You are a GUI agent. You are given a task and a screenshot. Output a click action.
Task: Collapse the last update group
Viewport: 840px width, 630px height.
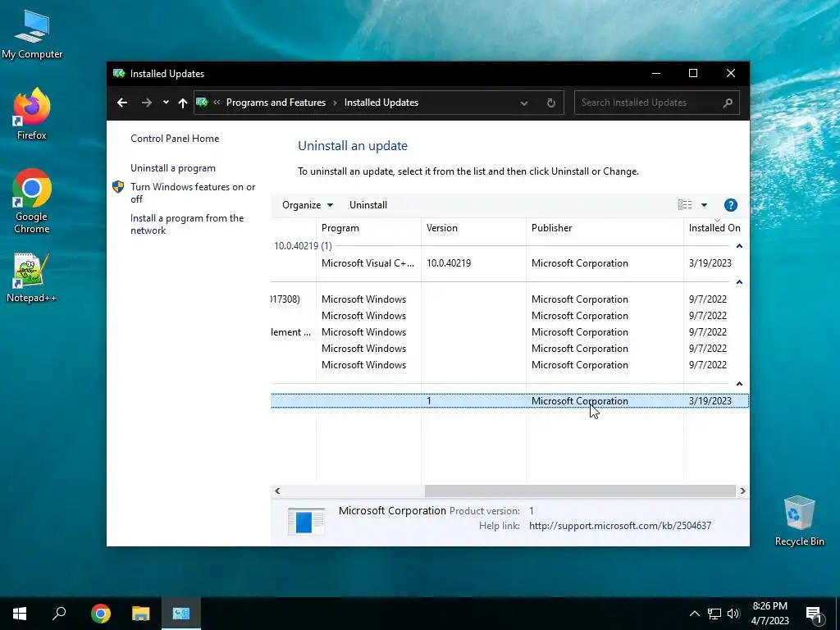739,384
